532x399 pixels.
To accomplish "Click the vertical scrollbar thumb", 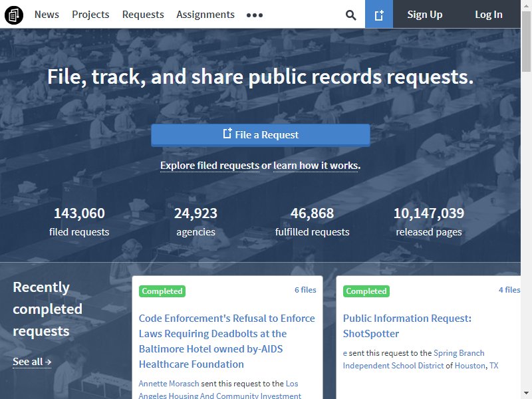I will pyautogui.click(x=526, y=41).
